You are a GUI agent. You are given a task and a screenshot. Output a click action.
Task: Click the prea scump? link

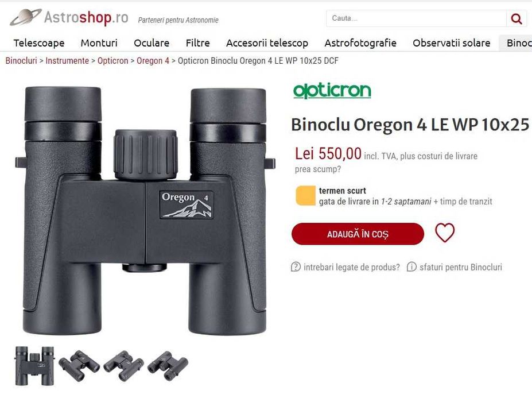pos(317,169)
